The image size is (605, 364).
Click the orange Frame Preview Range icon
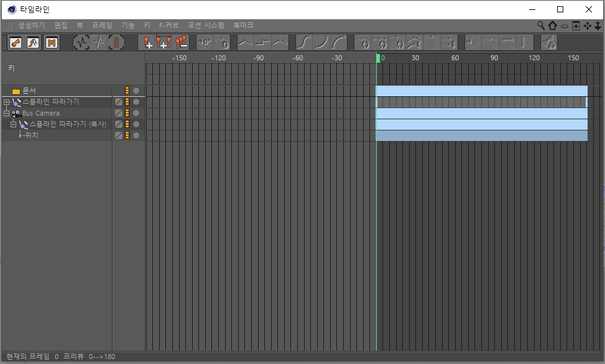pyautogui.click(x=116, y=42)
